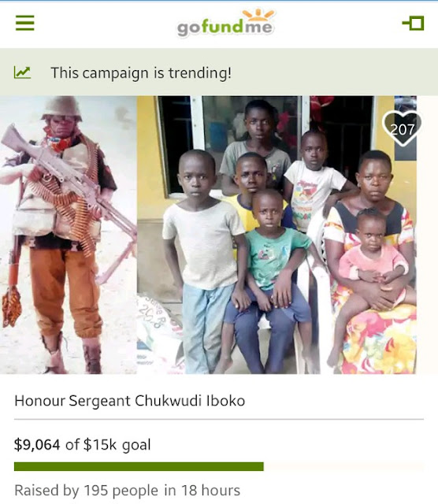438x504 pixels.
Task: Click the blue loading bar at page top
Action: (219, 1)
